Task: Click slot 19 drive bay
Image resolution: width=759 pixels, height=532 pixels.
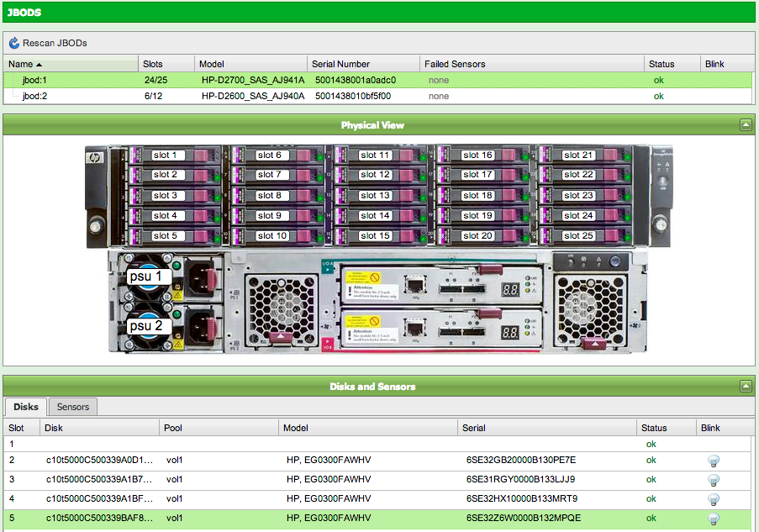Action: [477, 216]
